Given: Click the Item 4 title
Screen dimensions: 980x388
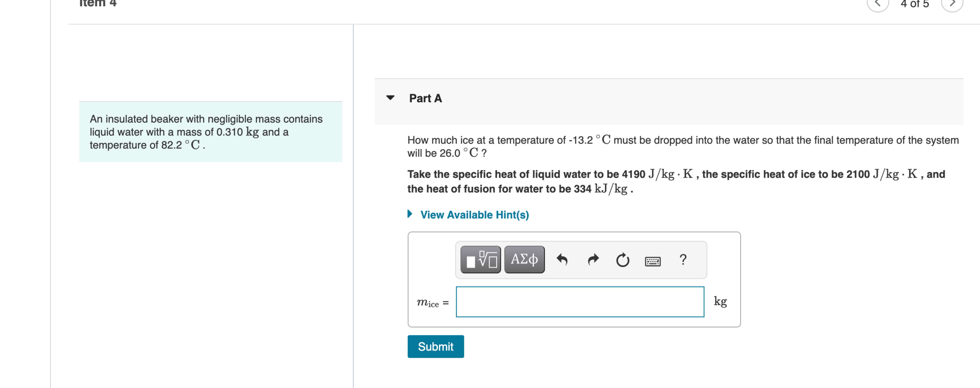Looking at the screenshot, I should tap(98, 3).
